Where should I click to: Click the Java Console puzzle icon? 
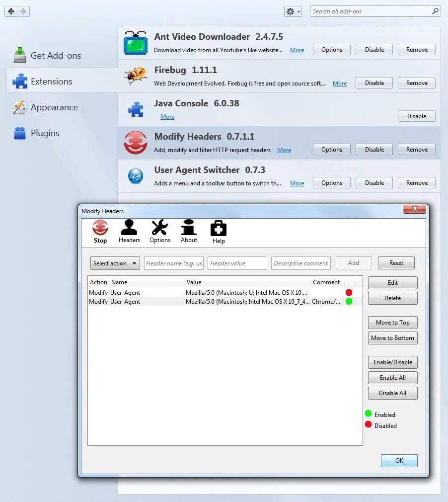click(x=136, y=109)
